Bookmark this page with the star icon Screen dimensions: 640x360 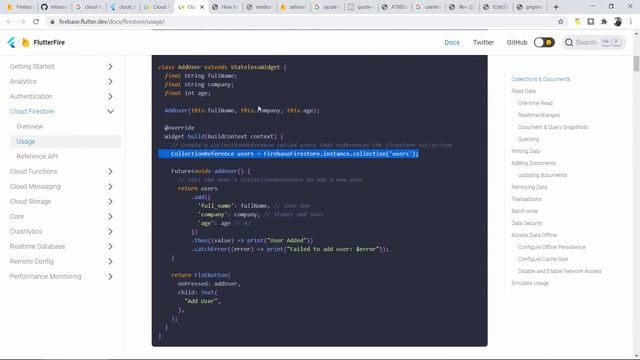561,22
